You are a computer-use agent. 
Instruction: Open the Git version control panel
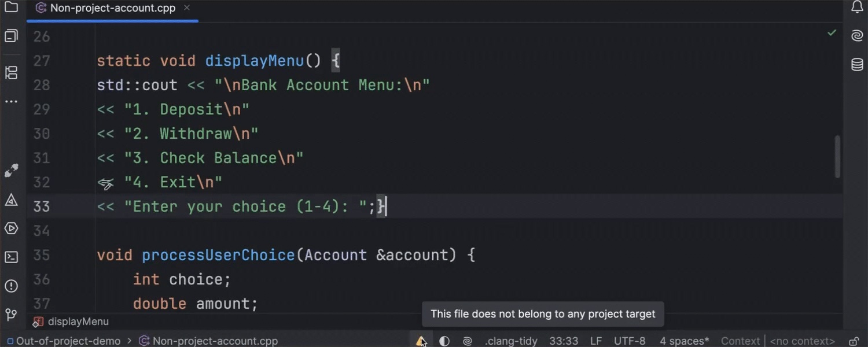pyautogui.click(x=11, y=315)
